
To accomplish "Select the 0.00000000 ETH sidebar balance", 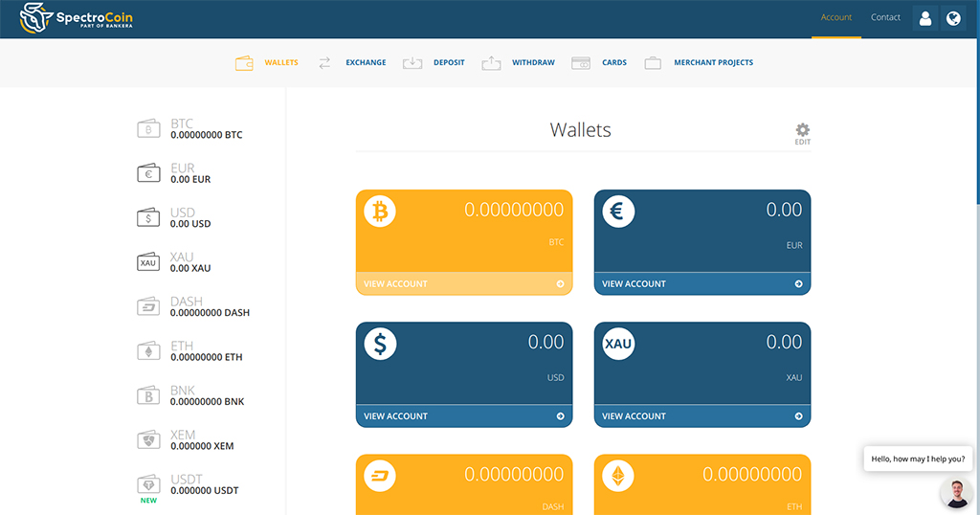I will 207,357.
